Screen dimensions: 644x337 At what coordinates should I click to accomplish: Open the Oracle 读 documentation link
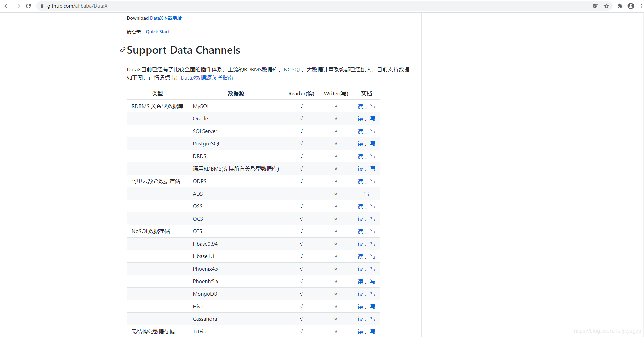coord(360,119)
